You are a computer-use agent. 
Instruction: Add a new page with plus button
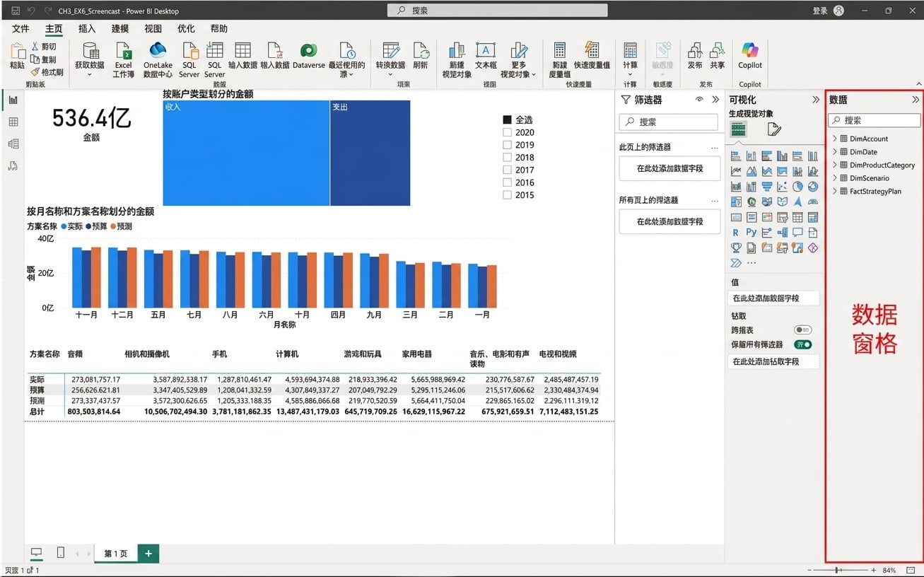(x=148, y=554)
